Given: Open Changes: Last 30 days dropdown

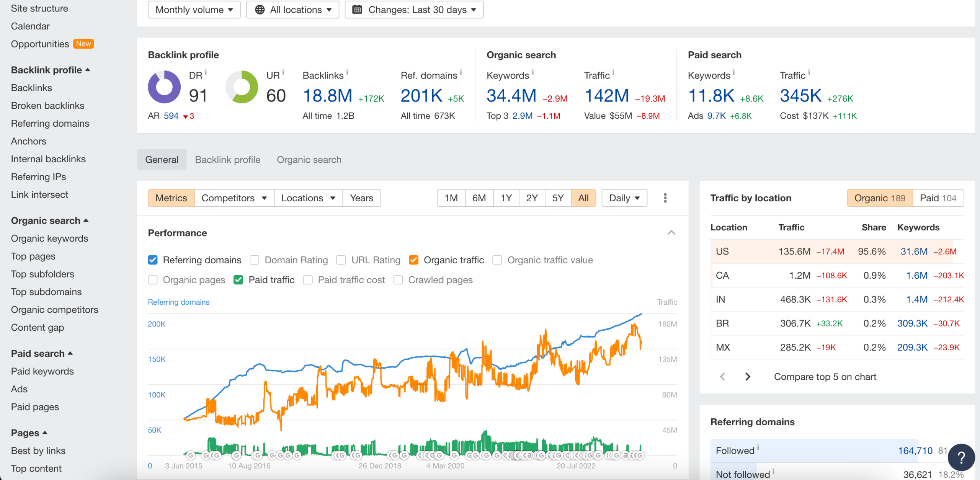Looking at the screenshot, I should (x=414, y=10).
